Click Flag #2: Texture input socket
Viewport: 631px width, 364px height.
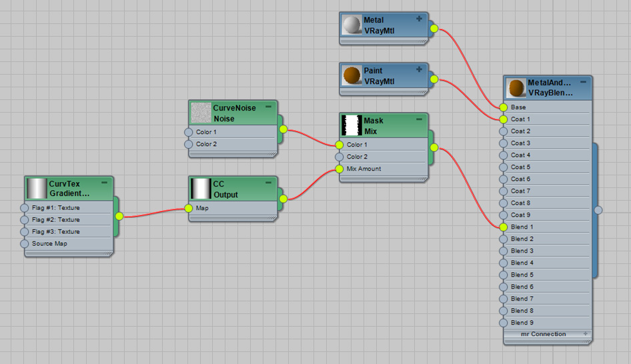point(25,220)
